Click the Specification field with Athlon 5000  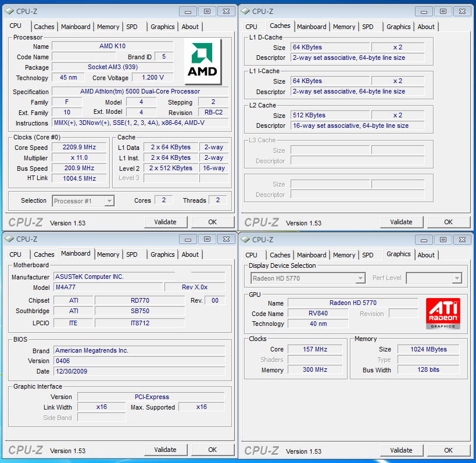click(140, 91)
